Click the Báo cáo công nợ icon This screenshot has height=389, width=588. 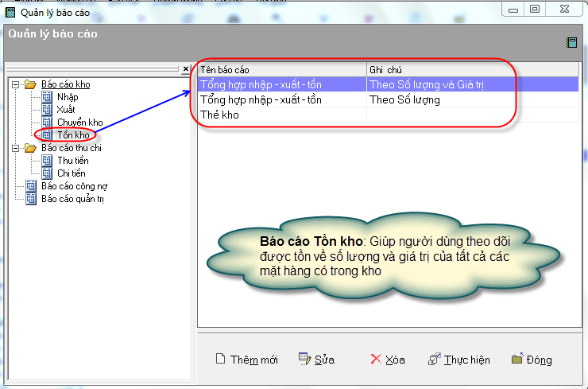coord(31,186)
